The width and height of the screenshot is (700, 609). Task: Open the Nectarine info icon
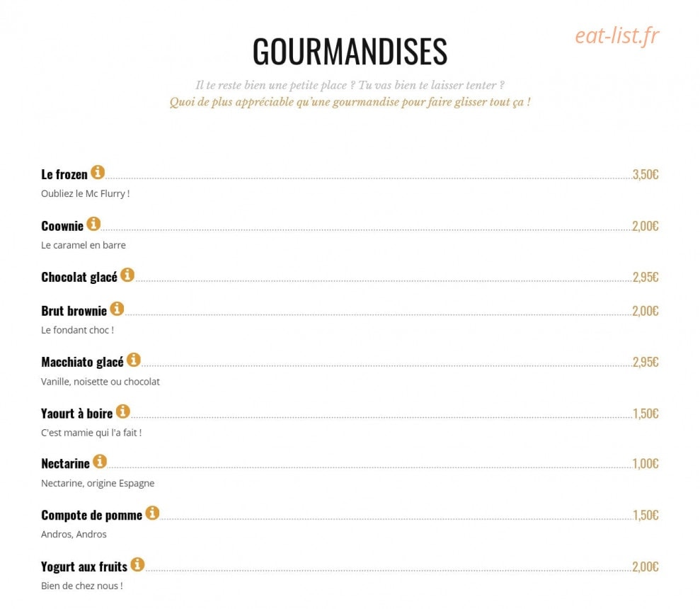tap(100, 461)
